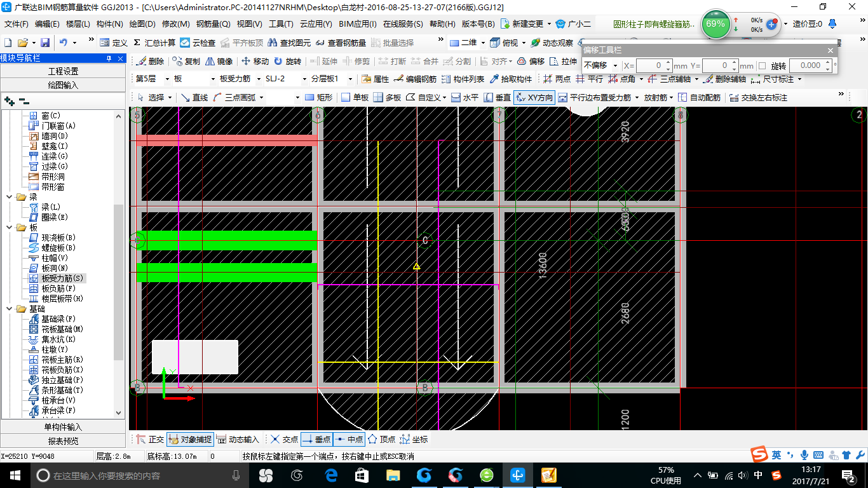The width and height of the screenshot is (868, 488).
Task: Run 汇总计算 summary calculation
Action: click(154, 43)
